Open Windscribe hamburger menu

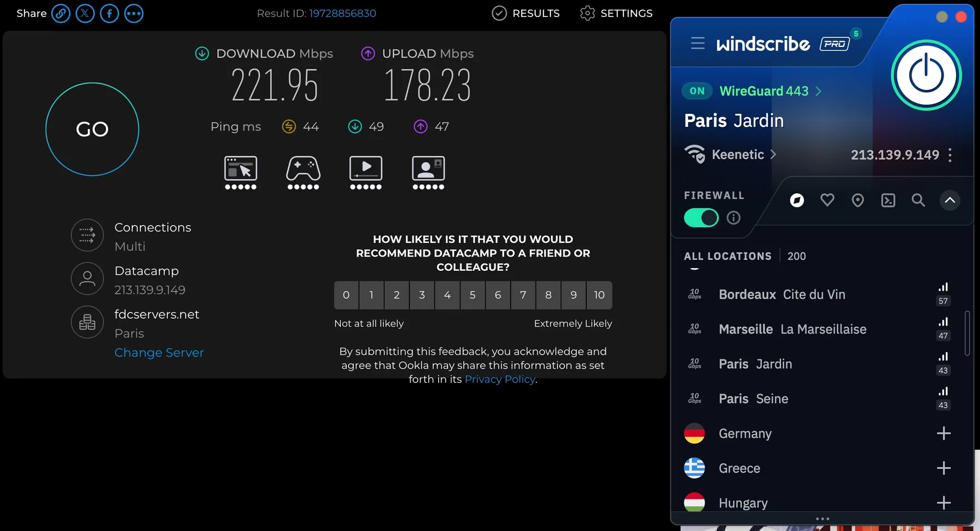698,43
